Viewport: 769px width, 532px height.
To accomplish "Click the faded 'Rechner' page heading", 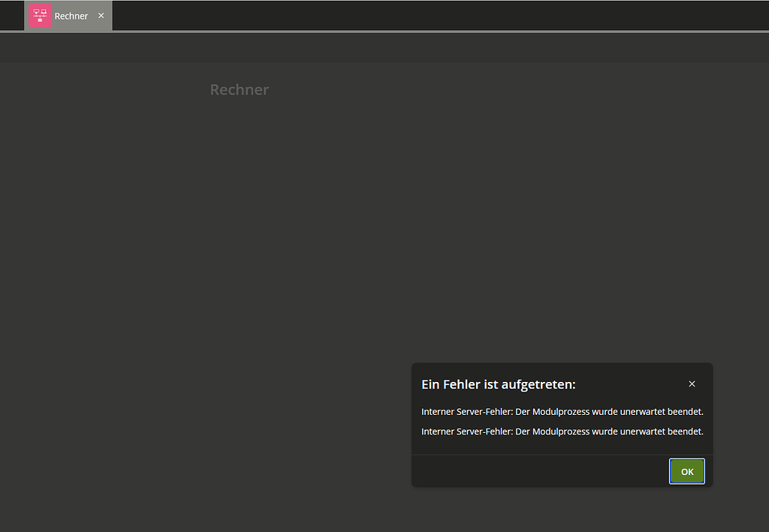I will pyautogui.click(x=239, y=89).
